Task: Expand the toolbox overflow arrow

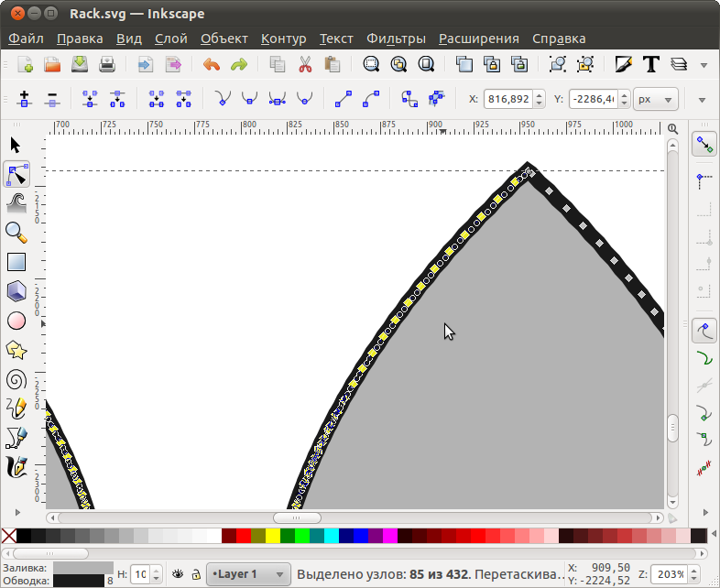Action: [x=17, y=512]
